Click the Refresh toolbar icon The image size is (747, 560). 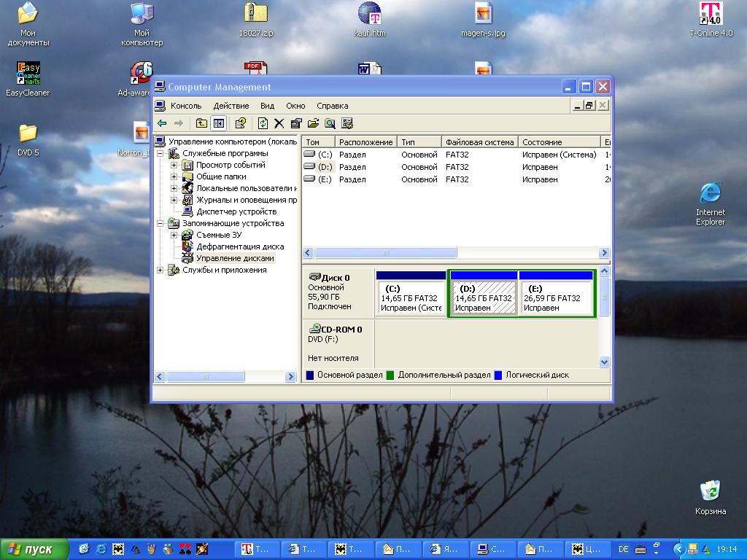click(x=263, y=123)
